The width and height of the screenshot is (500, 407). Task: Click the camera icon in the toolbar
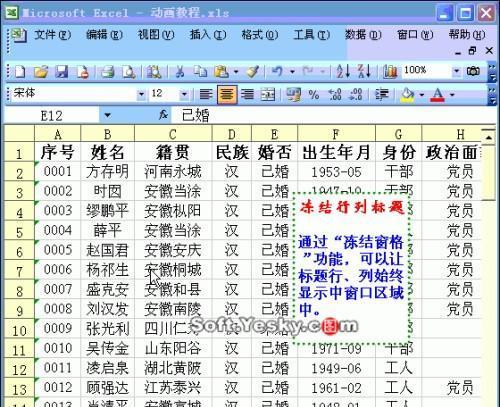(473, 71)
